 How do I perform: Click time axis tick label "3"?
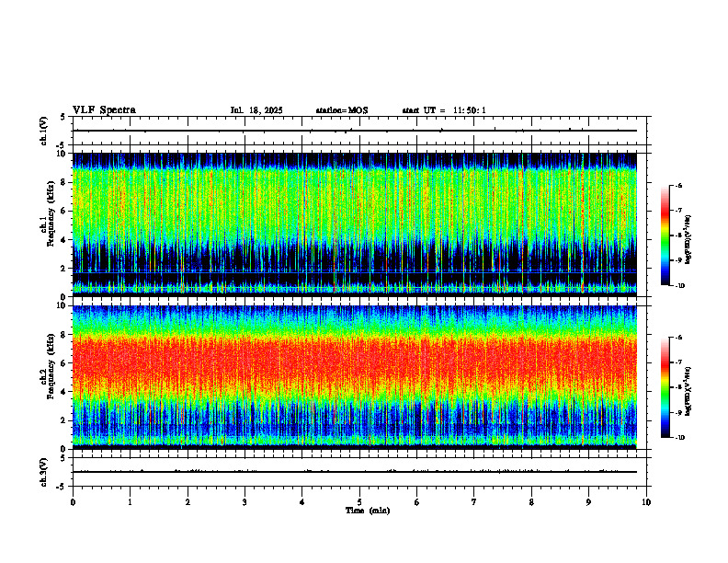(245, 502)
